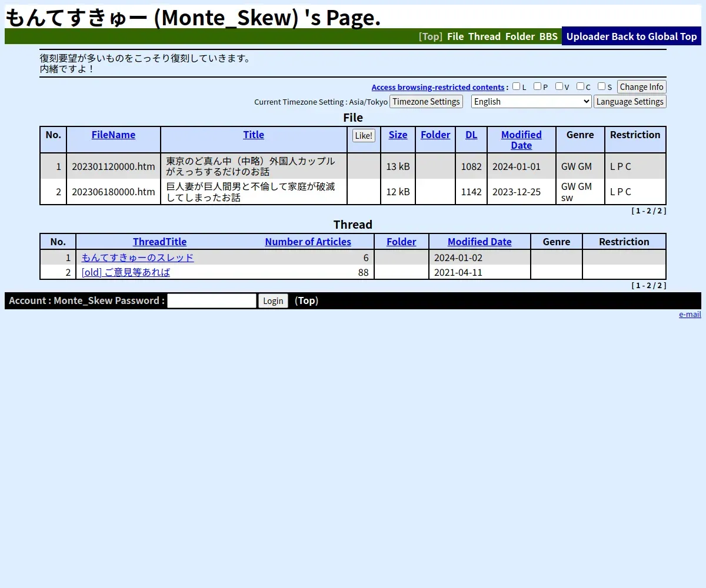
Task: Check the P restriction checkbox
Action: pyautogui.click(x=537, y=86)
